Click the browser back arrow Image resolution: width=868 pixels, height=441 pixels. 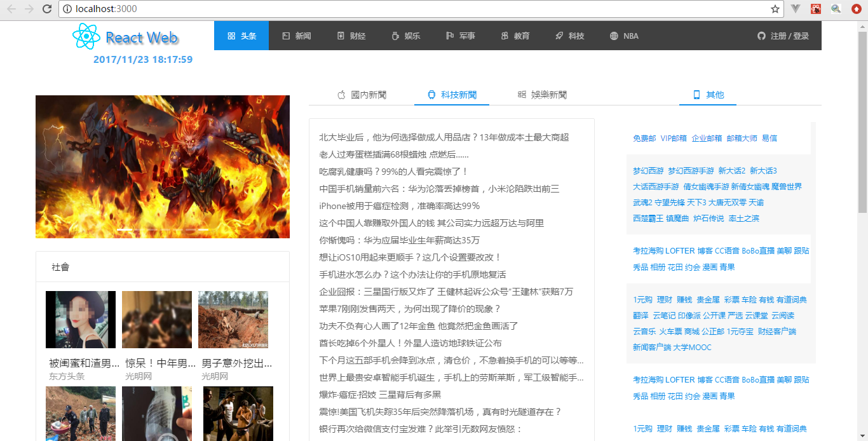tap(11, 9)
